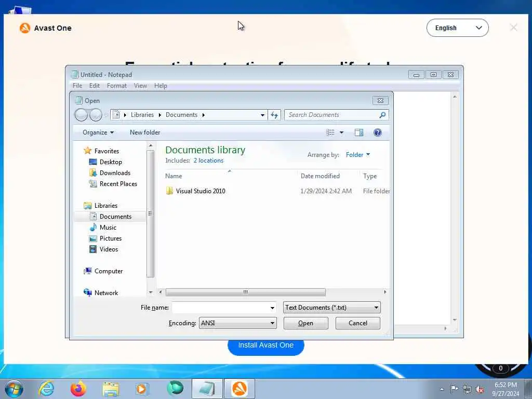The image size is (532, 399).
Task: Click the Back navigation arrow in Open dialog
Action: click(81, 115)
